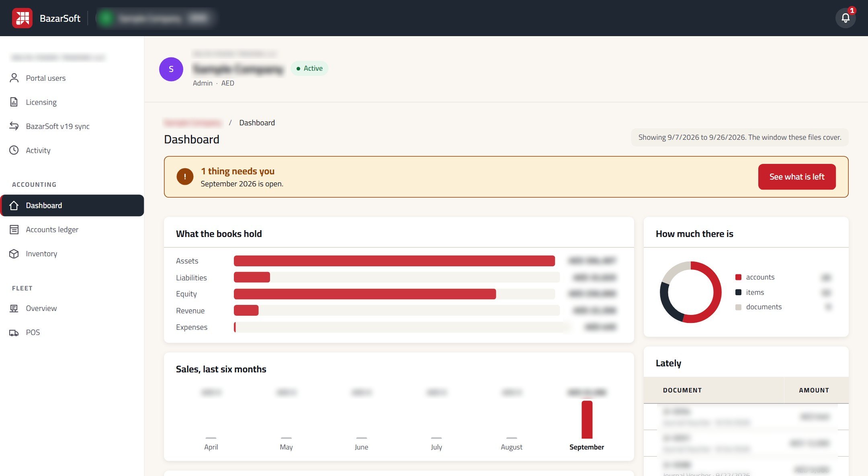The width and height of the screenshot is (868, 476).
Task: Click the Inventory box icon
Action: click(14, 254)
